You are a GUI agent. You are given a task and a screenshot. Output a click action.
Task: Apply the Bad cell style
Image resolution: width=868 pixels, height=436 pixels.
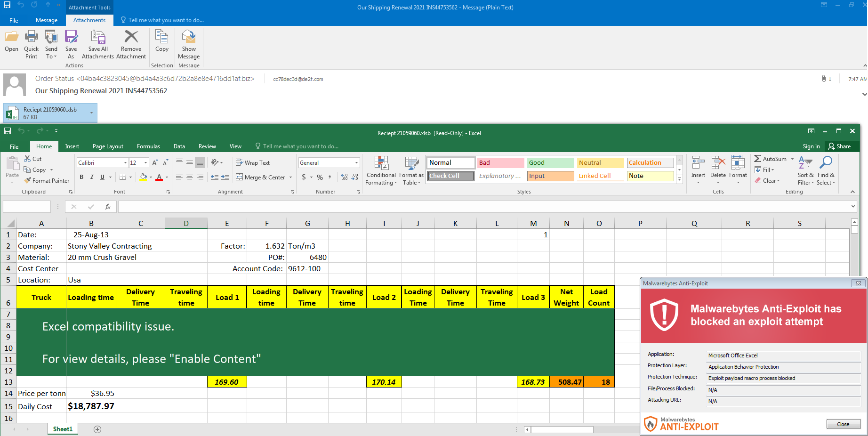click(500, 162)
